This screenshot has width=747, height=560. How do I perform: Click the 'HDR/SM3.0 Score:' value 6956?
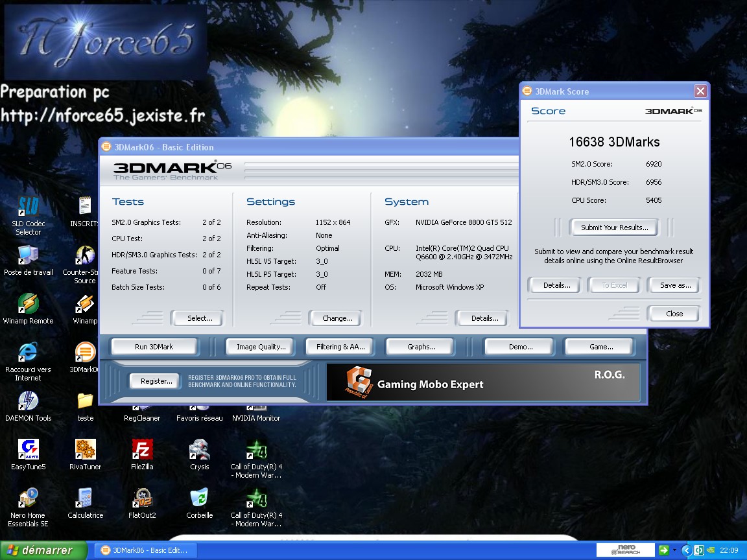coord(654,182)
